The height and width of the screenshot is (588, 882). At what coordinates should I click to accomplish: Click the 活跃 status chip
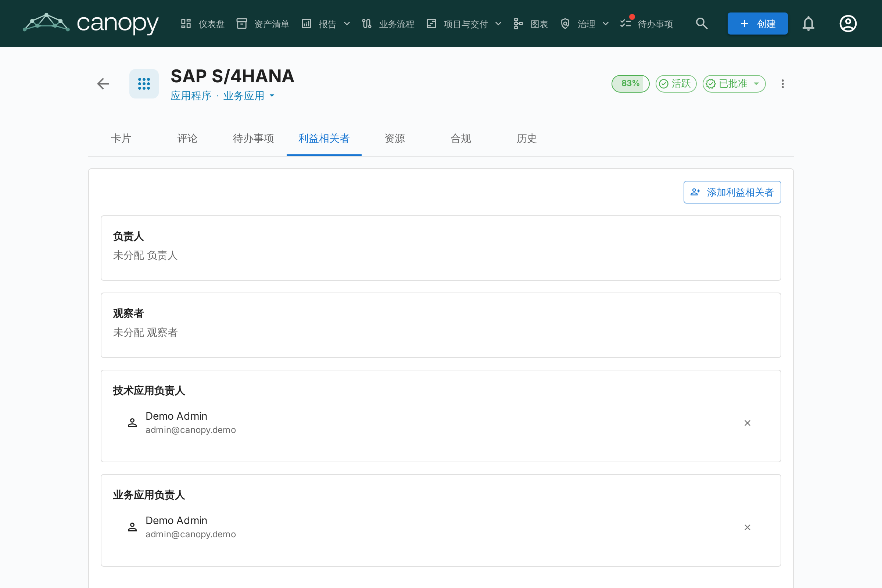coord(676,84)
